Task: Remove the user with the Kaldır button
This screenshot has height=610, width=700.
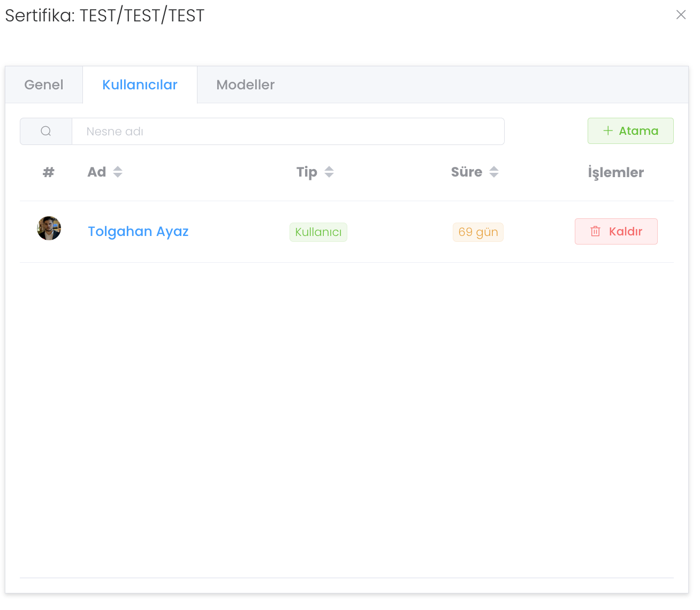Action: 616,232
